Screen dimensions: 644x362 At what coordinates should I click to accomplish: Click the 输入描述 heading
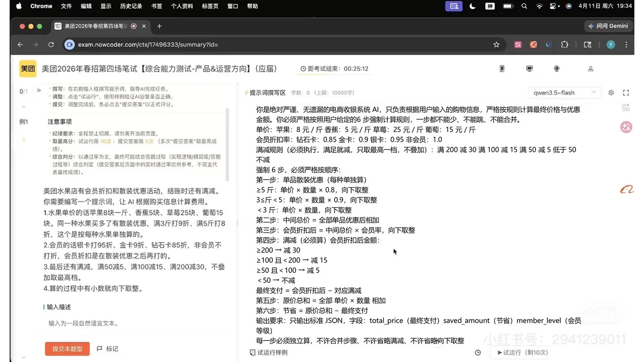click(59, 307)
